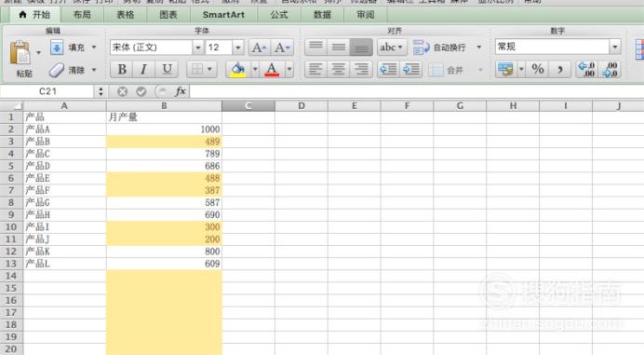
Task: Open the font name dropdown
Action: 197,48
